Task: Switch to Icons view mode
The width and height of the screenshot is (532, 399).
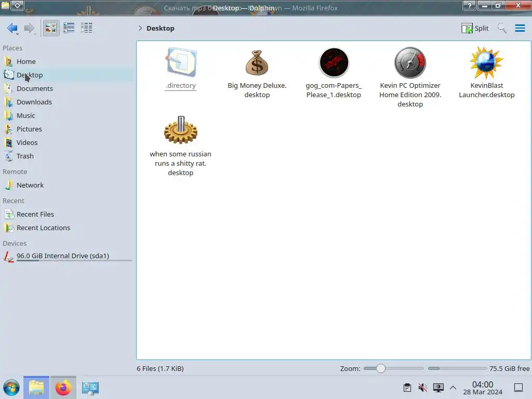Action: coord(51,28)
